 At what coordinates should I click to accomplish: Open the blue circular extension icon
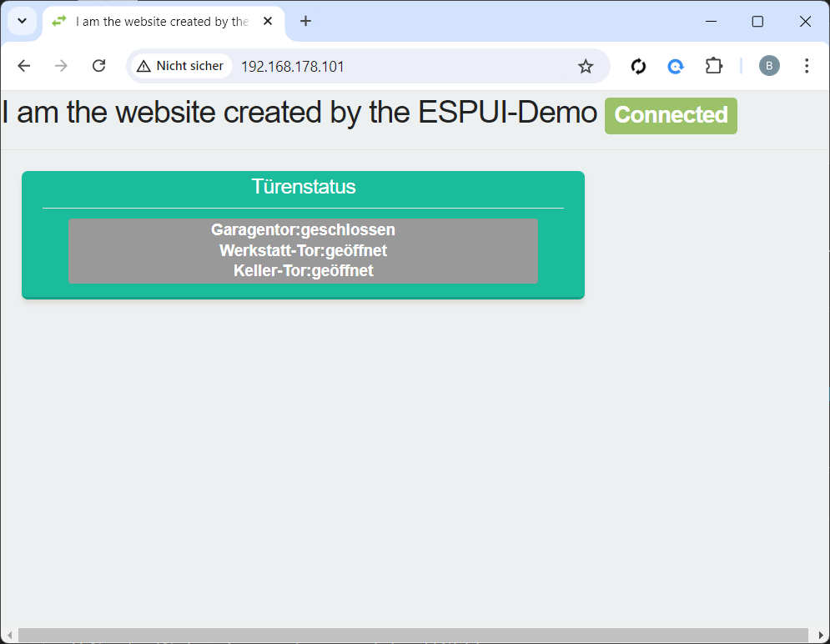click(676, 67)
